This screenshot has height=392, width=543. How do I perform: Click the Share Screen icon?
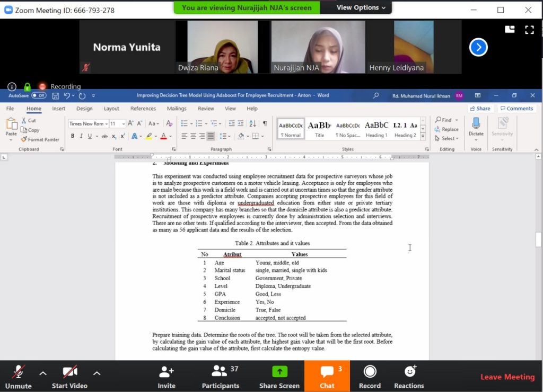click(x=279, y=372)
